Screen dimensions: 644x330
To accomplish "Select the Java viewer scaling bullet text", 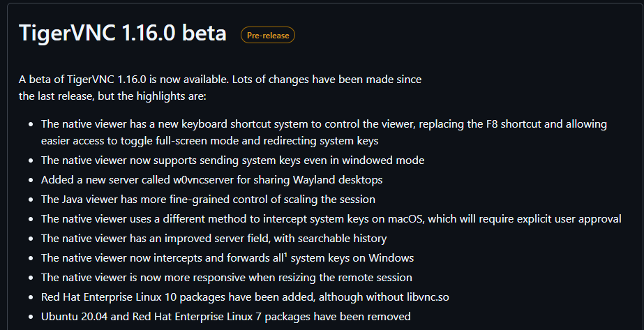I will coord(208,200).
